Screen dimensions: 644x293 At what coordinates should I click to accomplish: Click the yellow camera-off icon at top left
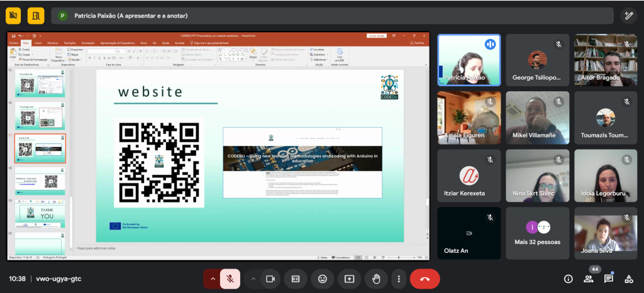[x=13, y=16]
